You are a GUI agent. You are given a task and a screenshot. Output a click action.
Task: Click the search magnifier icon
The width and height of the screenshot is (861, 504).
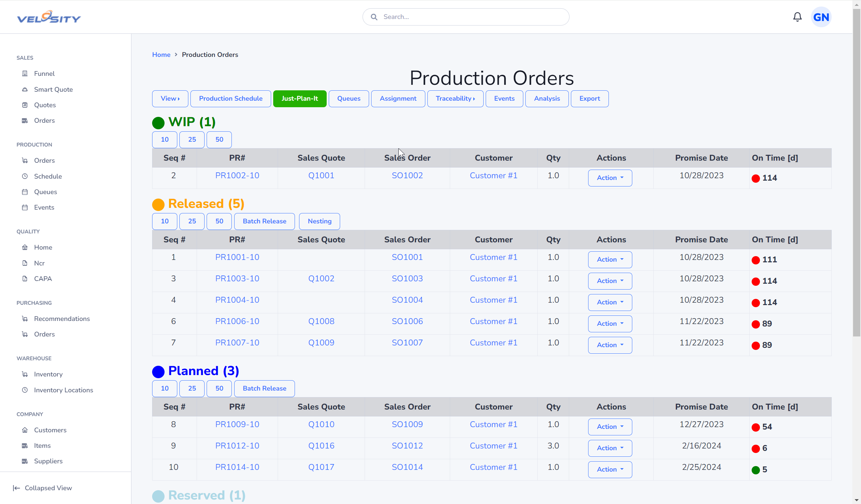374,17
